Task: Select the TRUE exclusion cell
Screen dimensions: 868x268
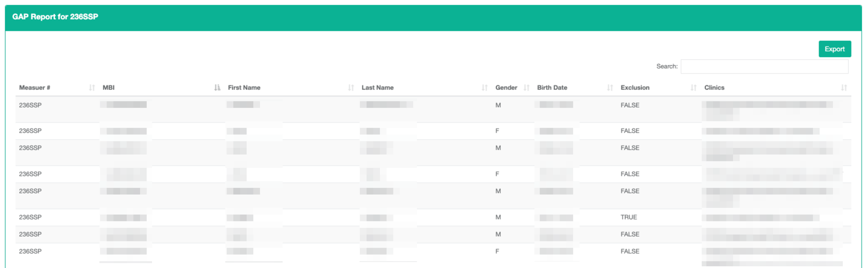Action: click(x=629, y=217)
